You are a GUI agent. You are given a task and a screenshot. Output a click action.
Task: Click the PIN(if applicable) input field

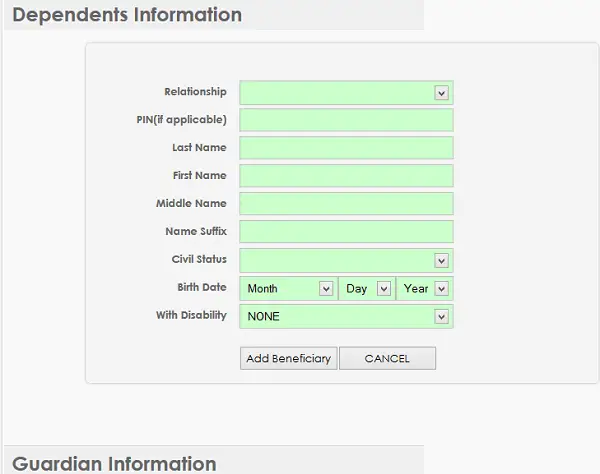click(x=346, y=120)
